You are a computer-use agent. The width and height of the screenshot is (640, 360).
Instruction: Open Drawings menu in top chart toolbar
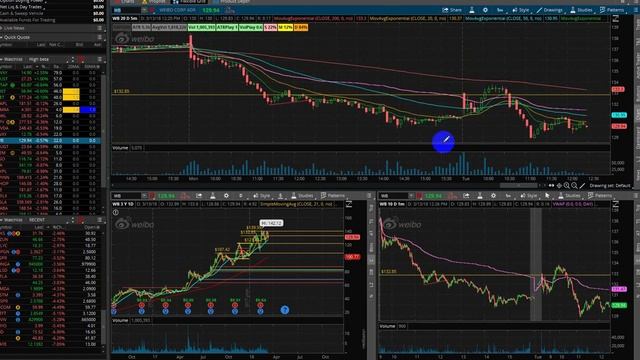click(x=550, y=10)
